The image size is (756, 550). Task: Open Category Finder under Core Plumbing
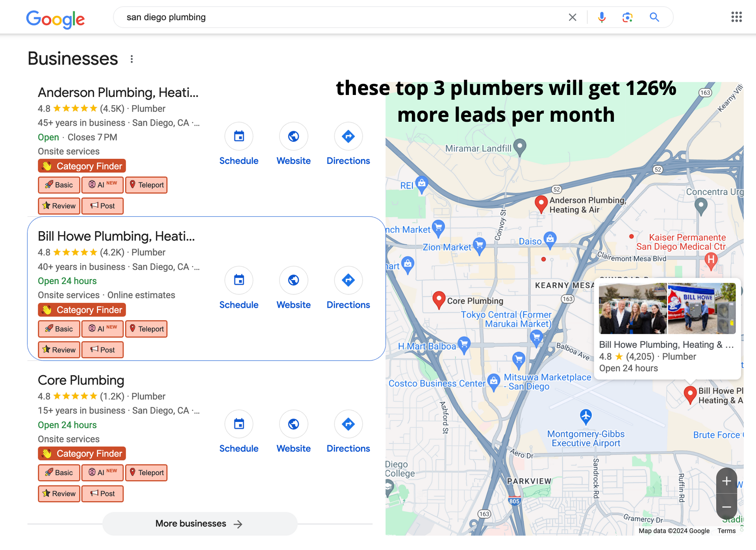tap(82, 453)
